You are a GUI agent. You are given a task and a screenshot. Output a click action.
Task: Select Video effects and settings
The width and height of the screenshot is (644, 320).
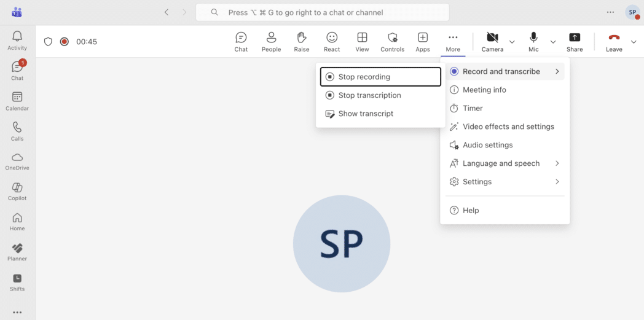(x=508, y=127)
